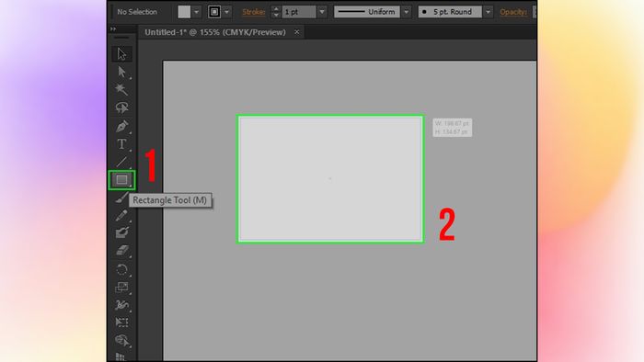Open the stroke weight dropdown
The image size is (644, 362).
(x=322, y=12)
